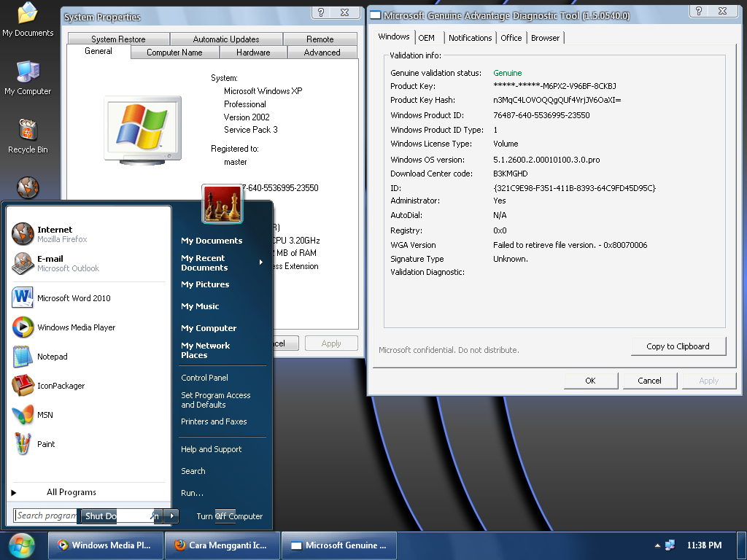
Task: Click Copy to Clipboard button
Action: tap(678, 346)
